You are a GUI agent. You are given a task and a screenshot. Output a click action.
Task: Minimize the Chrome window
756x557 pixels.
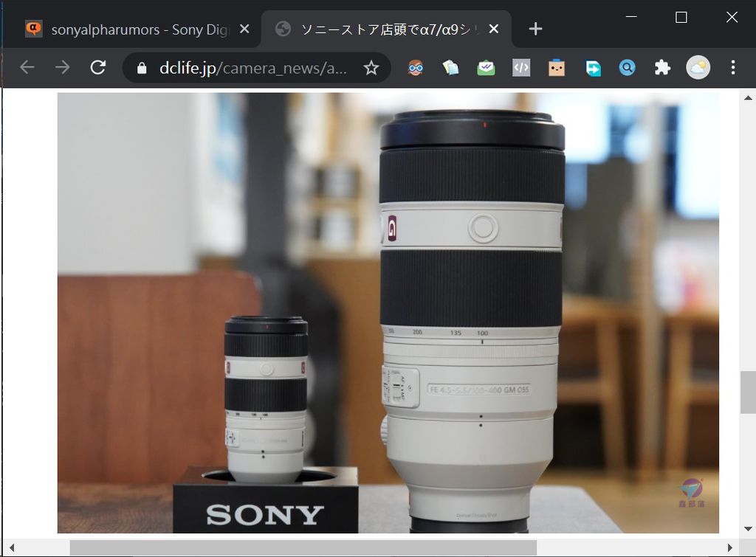click(631, 18)
